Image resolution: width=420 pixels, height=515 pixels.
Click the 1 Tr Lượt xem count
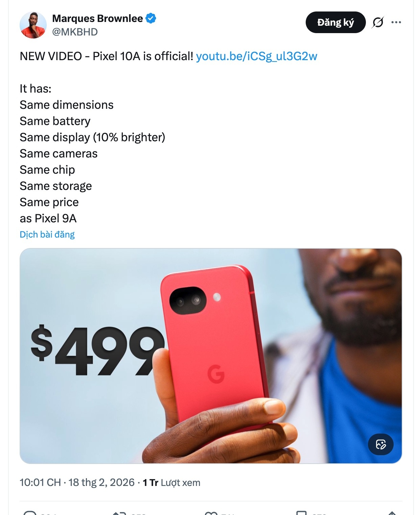click(171, 483)
